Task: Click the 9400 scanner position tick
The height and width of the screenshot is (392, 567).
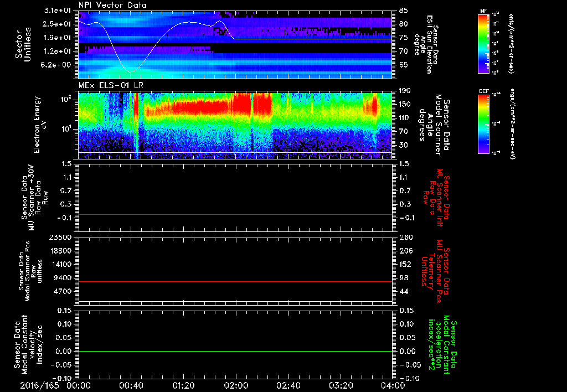Action: click(x=62, y=278)
